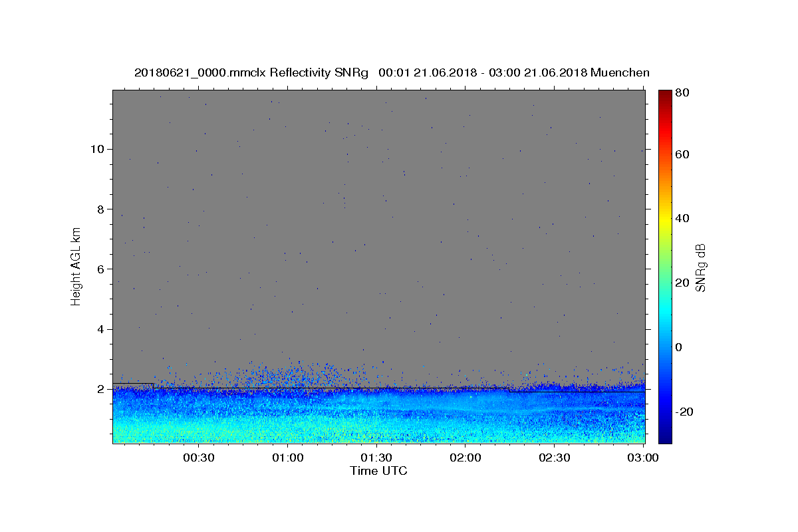Click the colorbar value 80
The height and width of the screenshot is (532, 798).
[x=683, y=93]
